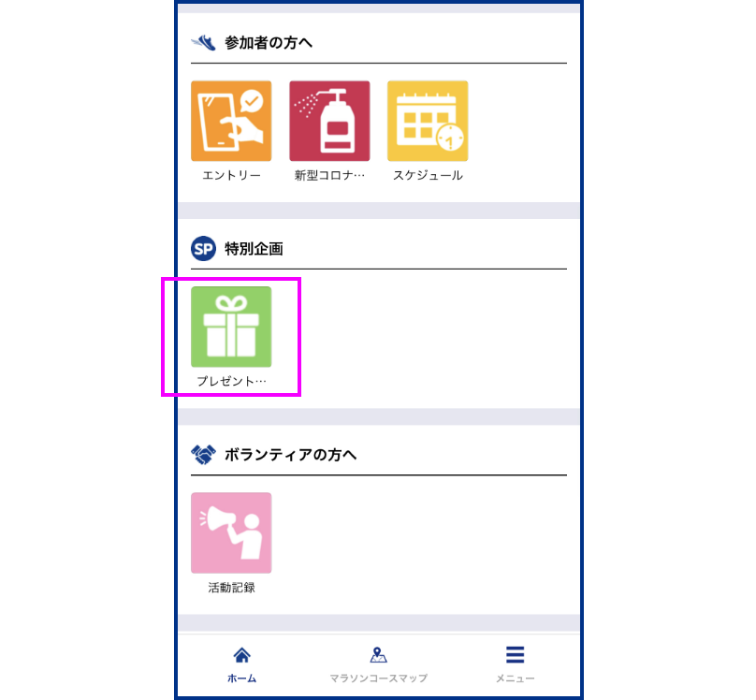Click the handshake volunteer icon
Image resolution: width=756 pixels, height=700 pixels.
pos(203,455)
